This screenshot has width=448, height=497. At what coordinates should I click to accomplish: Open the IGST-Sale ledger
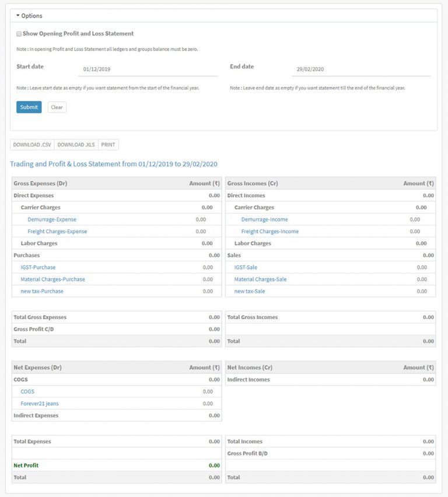(244, 267)
